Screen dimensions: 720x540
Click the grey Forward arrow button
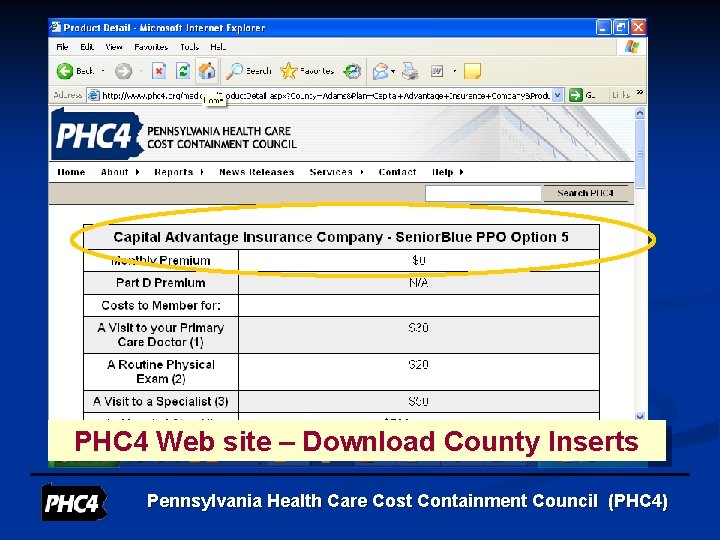123,71
